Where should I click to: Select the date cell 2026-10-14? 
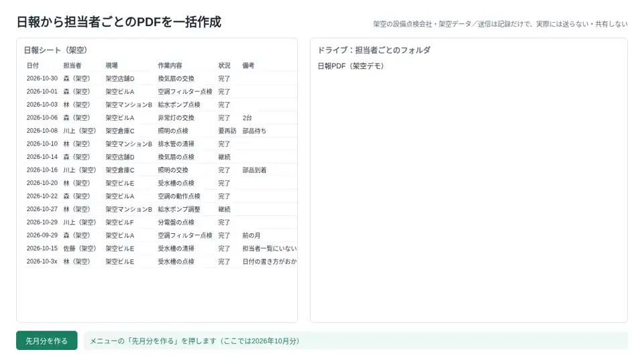tap(42, 157)
